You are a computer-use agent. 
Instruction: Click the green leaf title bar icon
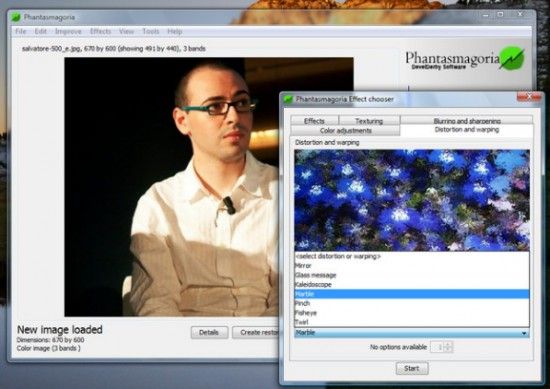(x=16, y=17)
